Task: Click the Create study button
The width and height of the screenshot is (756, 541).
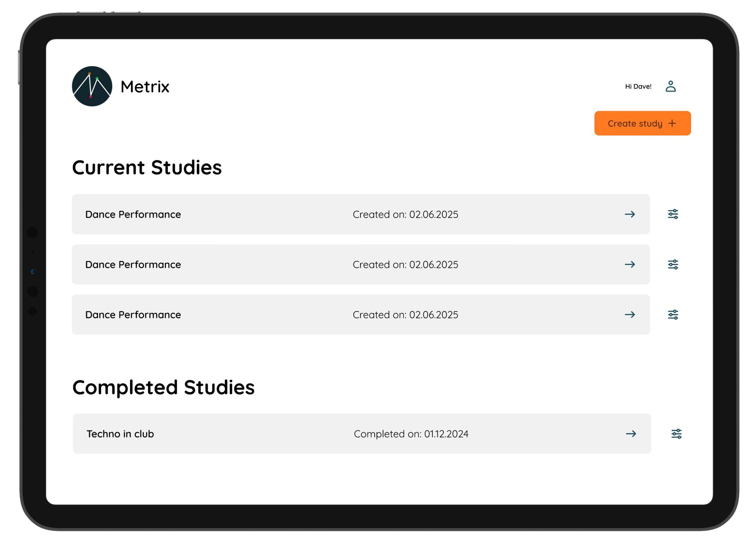Action: click(x=642, y=124)
